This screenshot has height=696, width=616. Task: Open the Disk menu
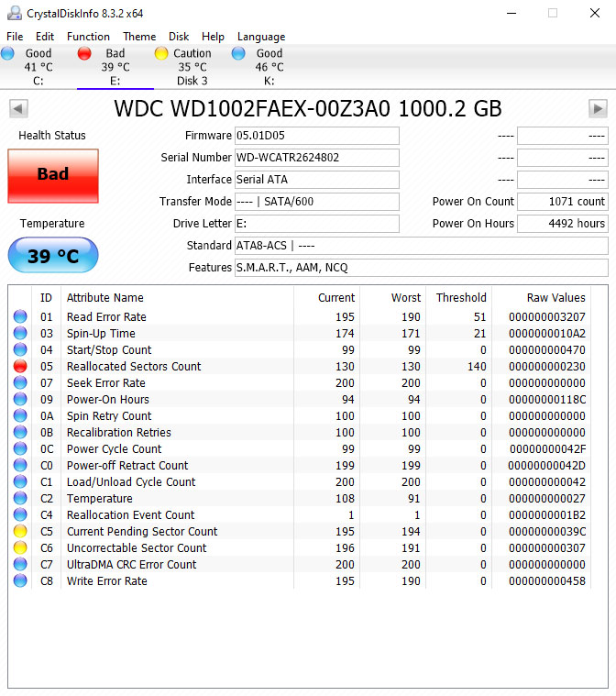(179, 37)
